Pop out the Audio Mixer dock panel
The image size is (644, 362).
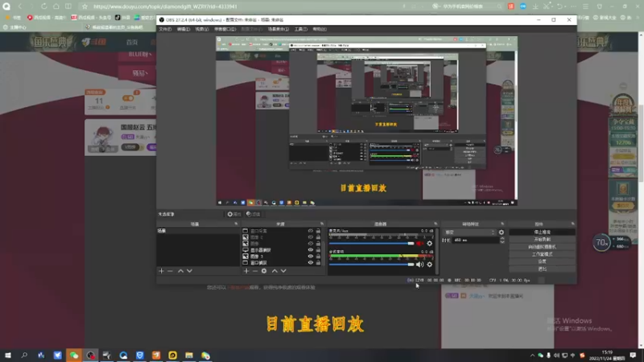coord(436,224)
